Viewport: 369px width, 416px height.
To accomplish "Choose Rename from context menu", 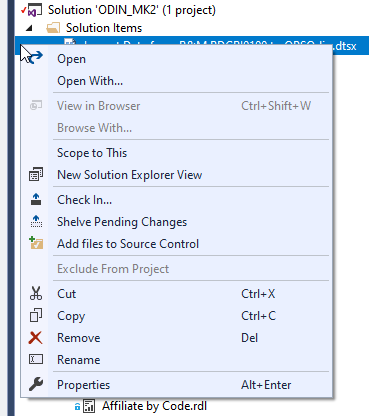I will [x=176, y=360].
